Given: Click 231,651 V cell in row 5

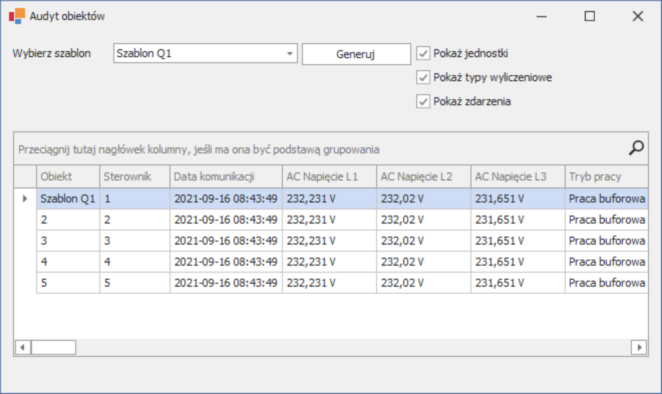Looking at the screenshot, I should click(x=518, y=283).
